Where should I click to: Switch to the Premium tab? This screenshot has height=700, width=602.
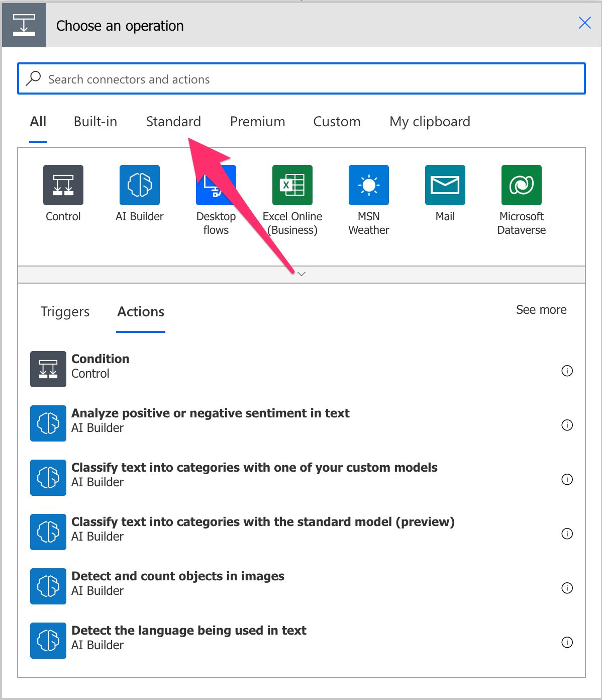(x=257, y=122)
